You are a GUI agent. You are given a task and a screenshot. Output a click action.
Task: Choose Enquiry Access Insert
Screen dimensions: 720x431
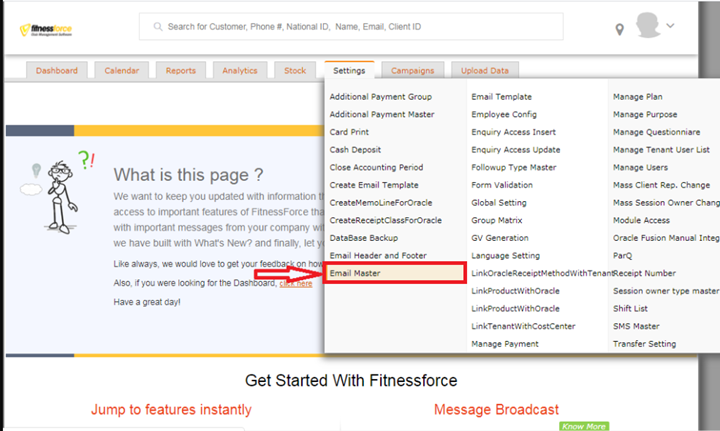[513, 132]
